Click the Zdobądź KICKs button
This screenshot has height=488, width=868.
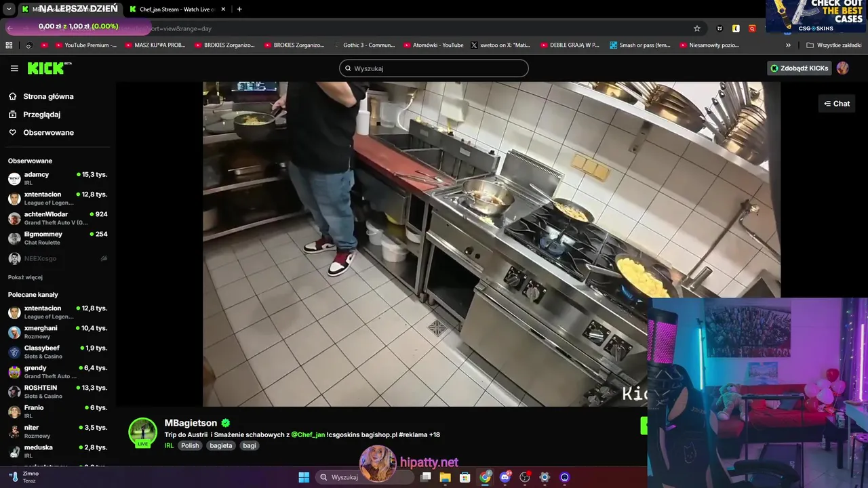[x=800, y=68]
